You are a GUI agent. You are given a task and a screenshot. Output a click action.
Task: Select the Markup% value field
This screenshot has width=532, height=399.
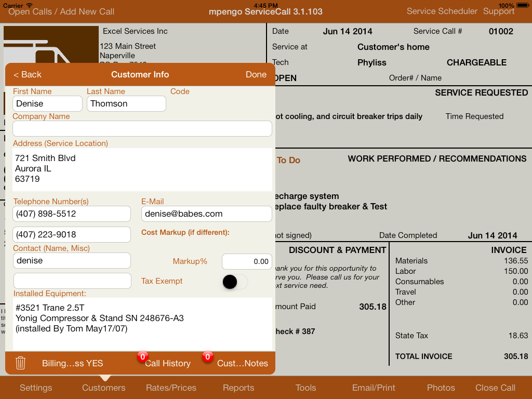(247, 261)
